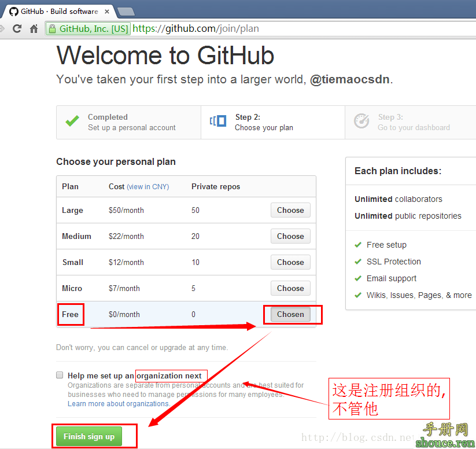
Task: Click Unlimited collaborators text
Action: pos(398,199)
